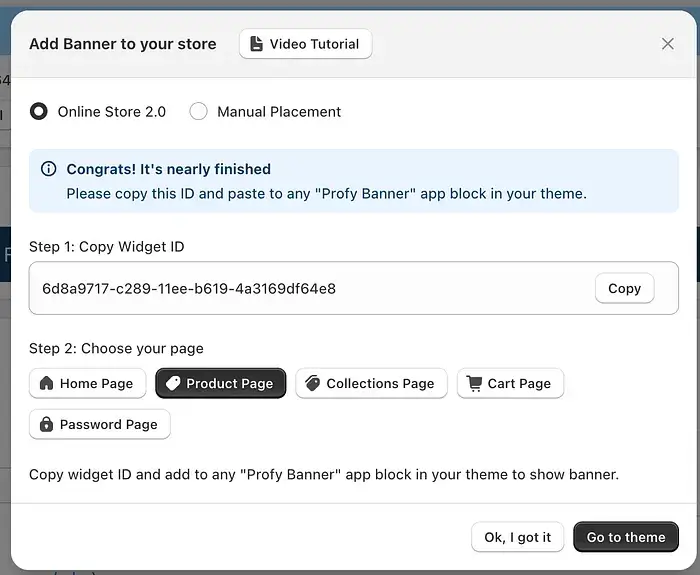Select the Manual Placement radio option
The width and height of the screenshot is (700, 575).
[x=198, y=112]
